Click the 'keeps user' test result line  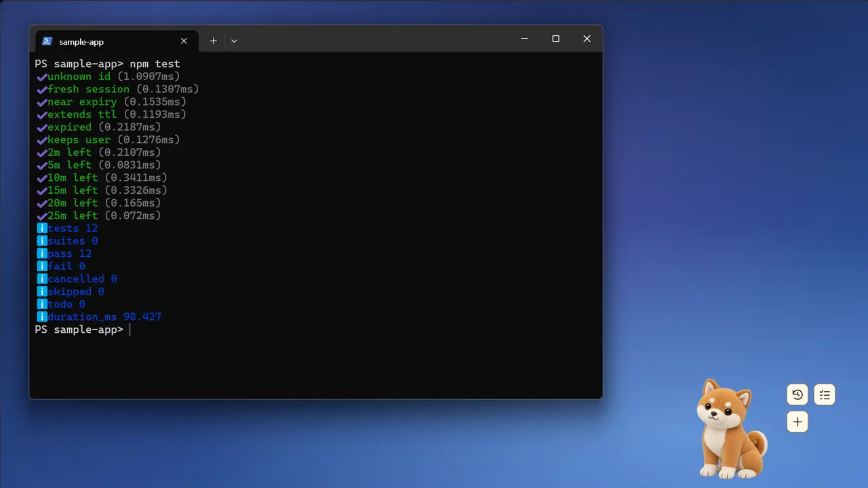pyautogui.click(x=108, y=140)
